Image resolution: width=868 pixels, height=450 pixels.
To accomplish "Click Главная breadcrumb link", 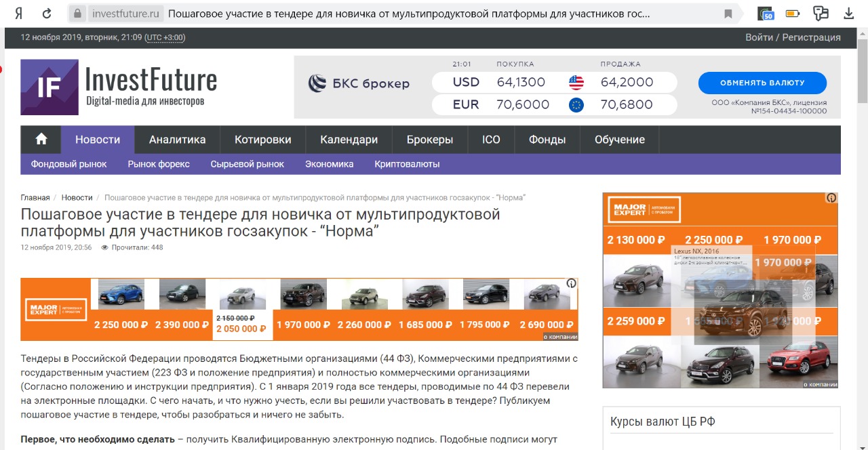I will click(35, 198).
